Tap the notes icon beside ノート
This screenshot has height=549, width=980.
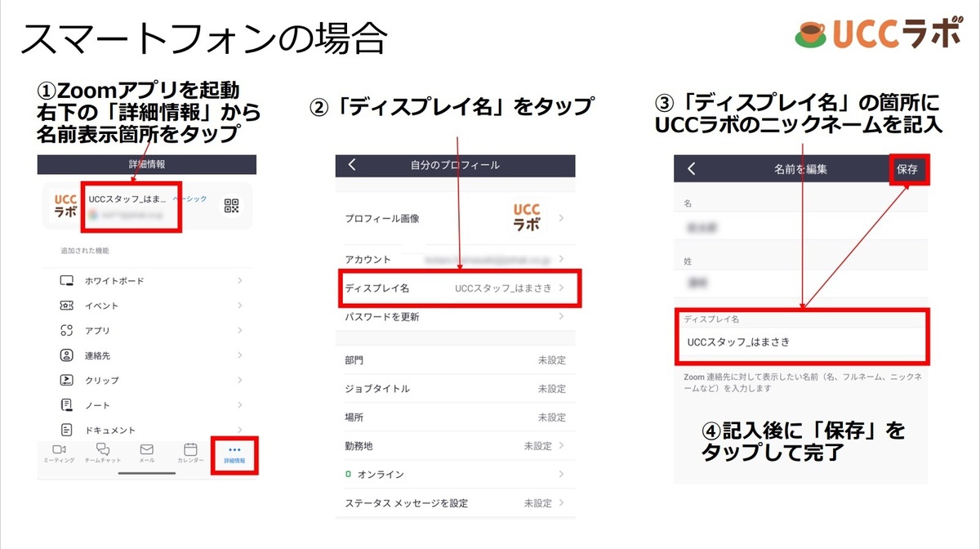pyautogui.click(x=67, y=405)
